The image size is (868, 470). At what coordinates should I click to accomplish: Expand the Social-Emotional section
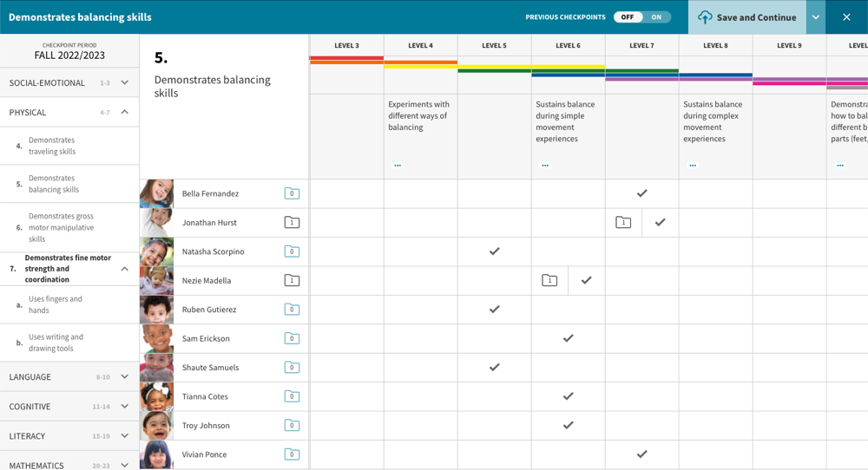(x=124, y=83)
